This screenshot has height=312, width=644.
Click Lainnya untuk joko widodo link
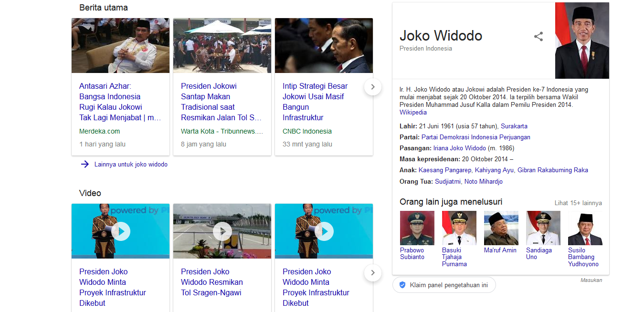131,164
